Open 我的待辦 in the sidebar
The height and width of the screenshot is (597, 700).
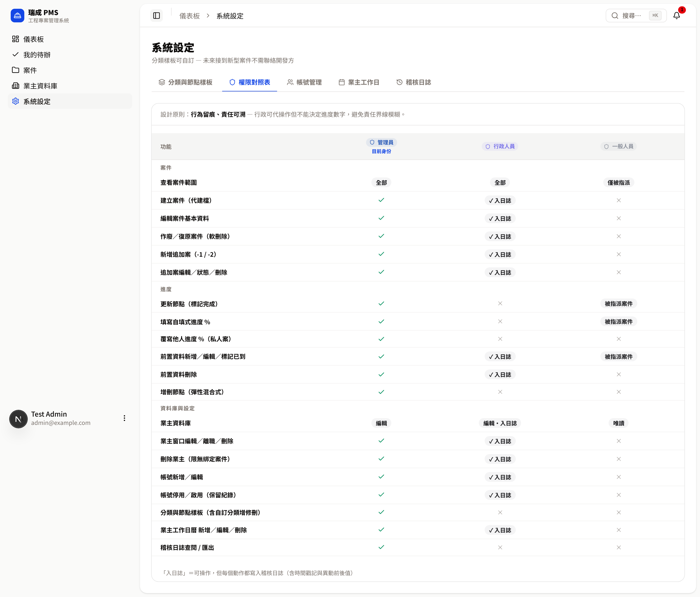tap(70, 54)
